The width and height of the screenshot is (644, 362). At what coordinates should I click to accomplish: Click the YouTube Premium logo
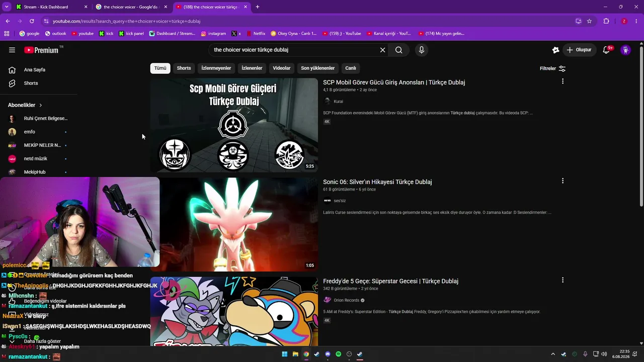pos(41,50)
